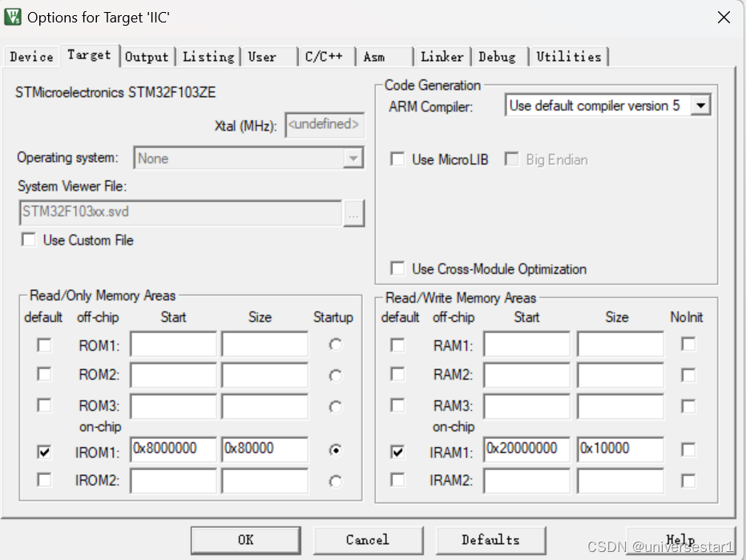746x560 pixels.
Task: Enable Use Cross-Module Optimization
Action: 397,268
